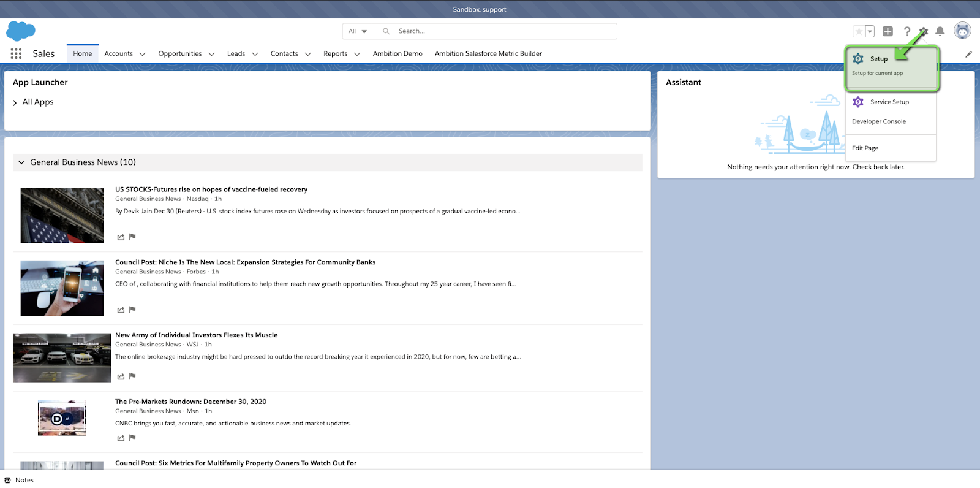Choose Developer Console in the menu
This screenshot has width=980, height=488.
pyautogui.click(x=878, y=121)
